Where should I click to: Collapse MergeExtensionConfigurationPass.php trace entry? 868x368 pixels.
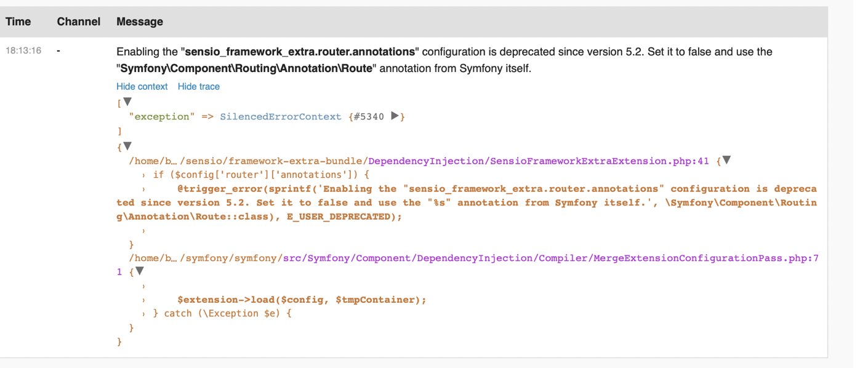coord(140,271)
